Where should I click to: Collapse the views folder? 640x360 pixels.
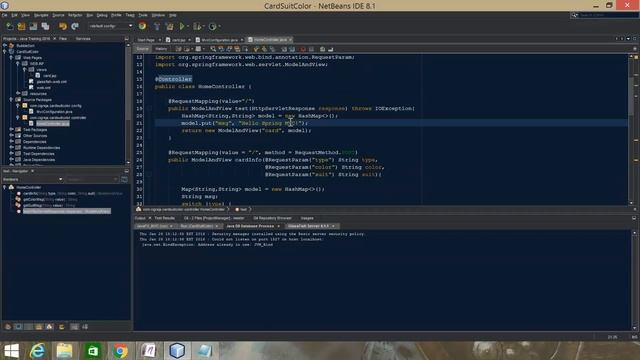24,70
